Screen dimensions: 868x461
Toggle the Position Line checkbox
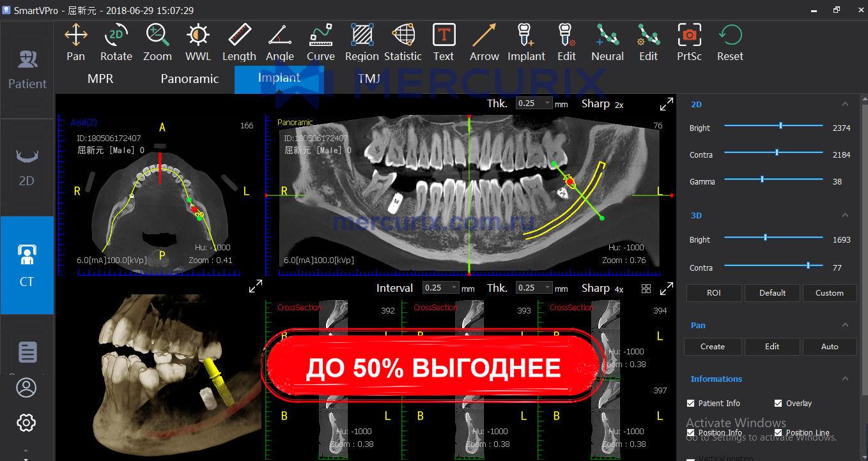(x=778, y=432)
